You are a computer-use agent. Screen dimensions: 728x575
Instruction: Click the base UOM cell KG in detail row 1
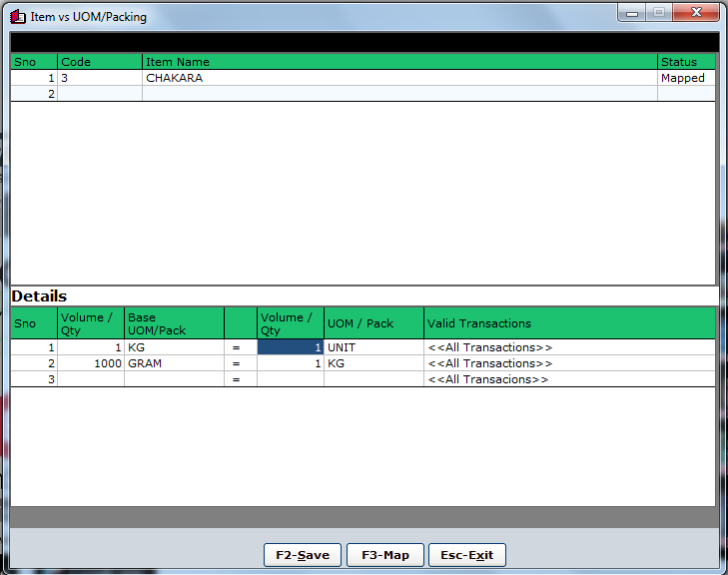(x=174, y=347)
